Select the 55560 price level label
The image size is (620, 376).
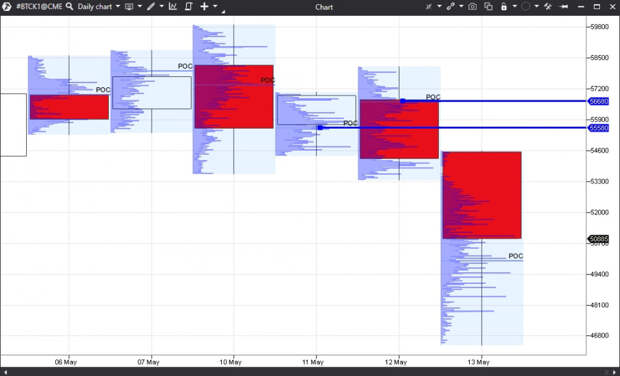(x=598, y=128)
